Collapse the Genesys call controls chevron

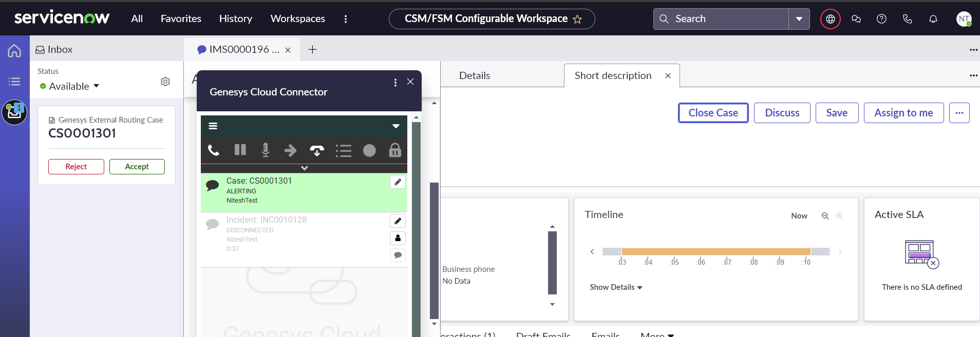(305, 168)
